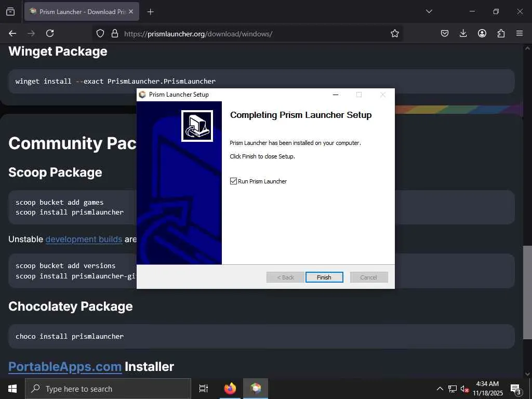Open Task View on the taskbar
Viewport: 532px width, 399px height.
[204, 389]
